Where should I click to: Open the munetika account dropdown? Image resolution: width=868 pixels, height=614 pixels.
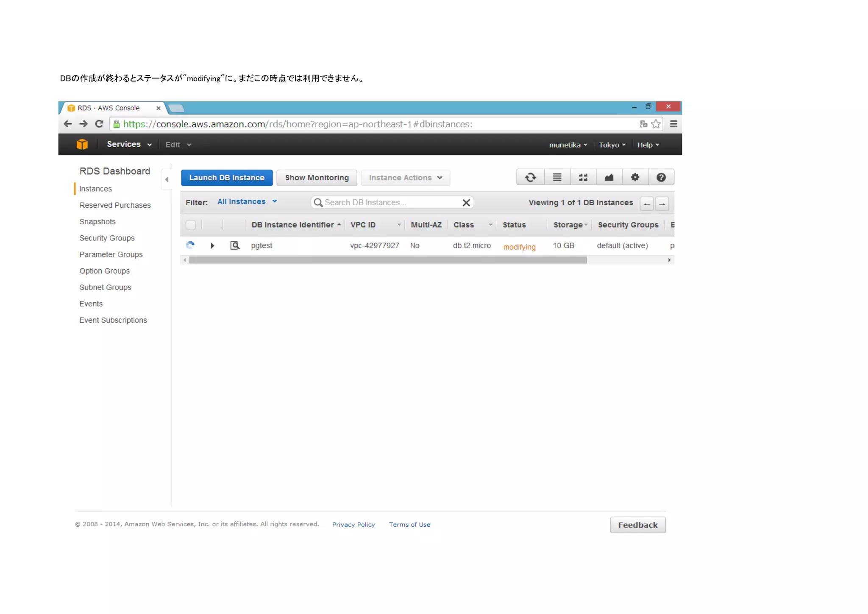[x=568, y=145]
